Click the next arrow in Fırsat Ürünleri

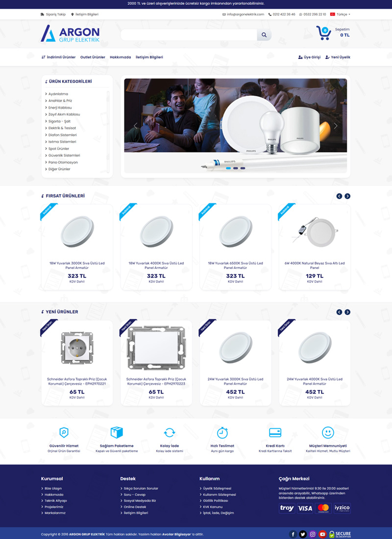click(348, 196)
